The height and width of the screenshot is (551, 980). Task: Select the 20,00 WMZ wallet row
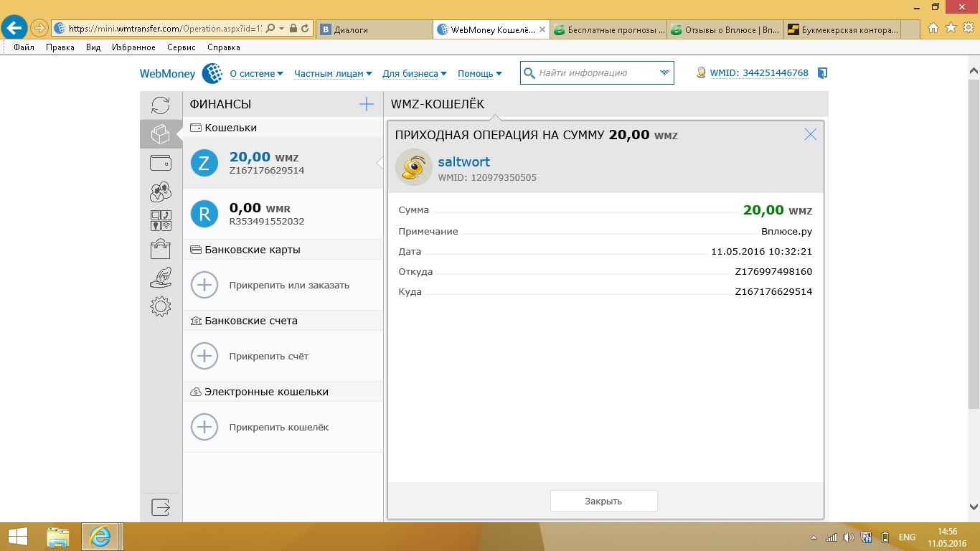(x=283, y=163)
